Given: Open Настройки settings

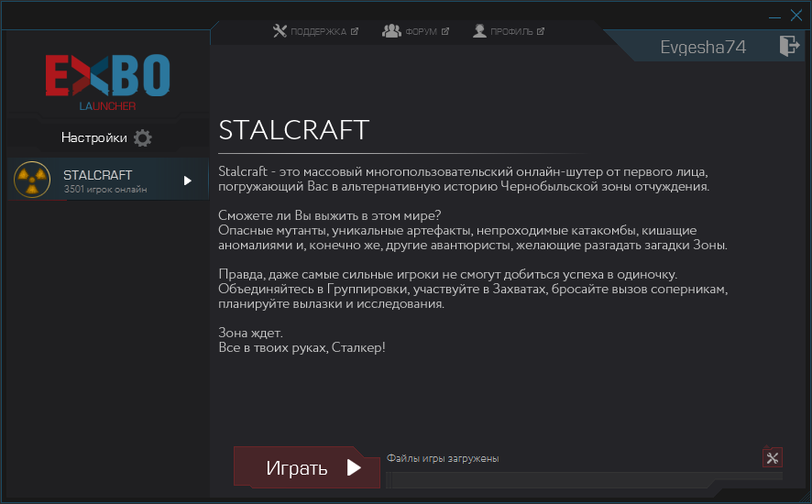Looking at the screenshot, I should click(106, 137).
